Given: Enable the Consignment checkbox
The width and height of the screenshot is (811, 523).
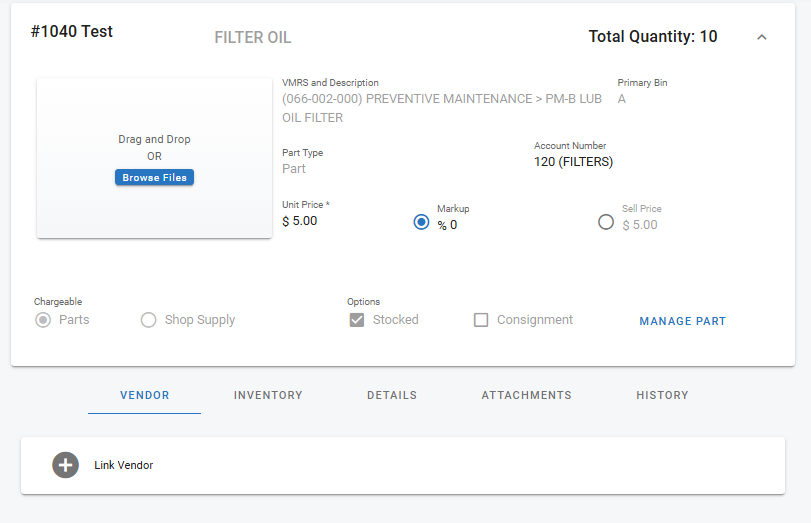Looking at the screenshot, I should tap(481, 320).
